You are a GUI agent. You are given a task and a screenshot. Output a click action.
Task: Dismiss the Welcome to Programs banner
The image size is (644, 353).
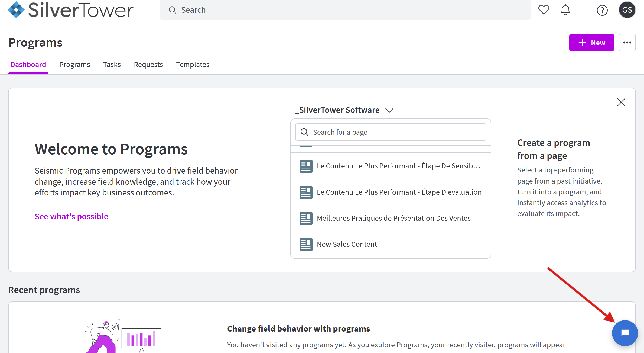(621, 102)
